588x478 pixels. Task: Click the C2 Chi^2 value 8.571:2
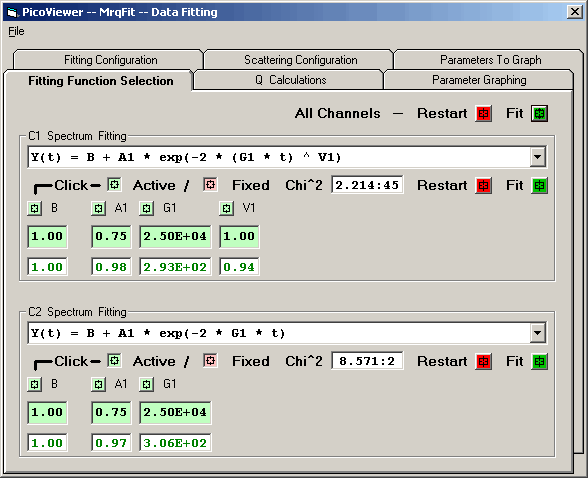pyautogui.click(x=367, y=361)
